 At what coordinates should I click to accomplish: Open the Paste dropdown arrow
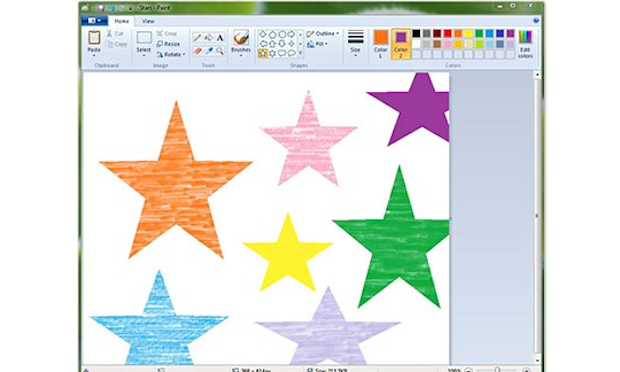[94, 56]
